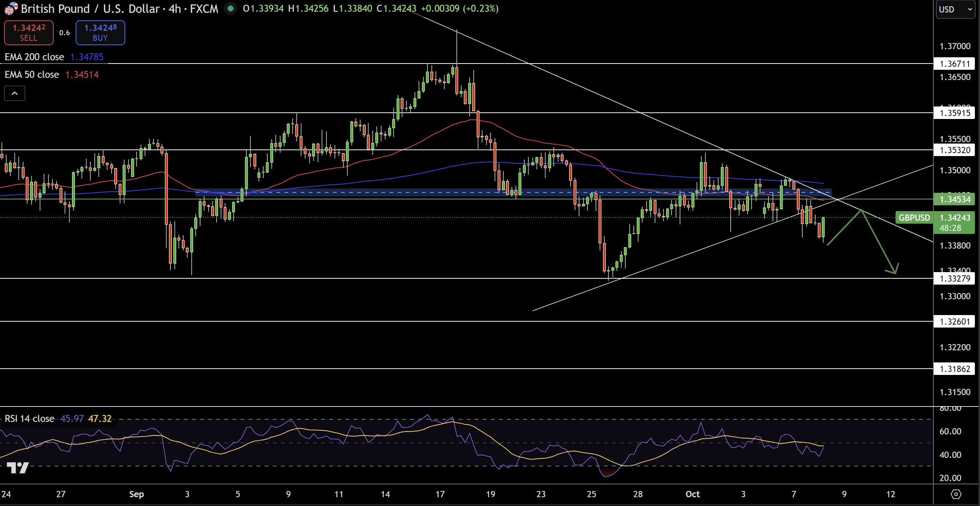980x506 pixels.
Task: Click the FXCM data source label
Action: point(204,8)
